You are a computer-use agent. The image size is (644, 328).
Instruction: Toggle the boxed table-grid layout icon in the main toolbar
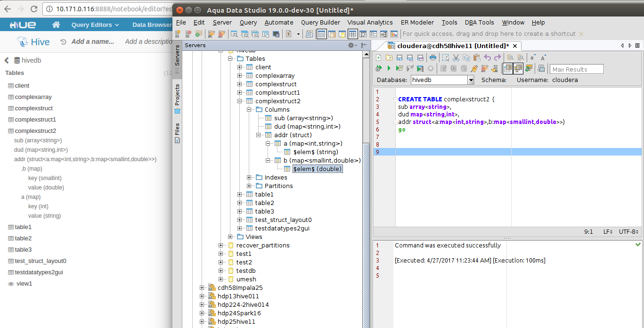tap(352, 34)
